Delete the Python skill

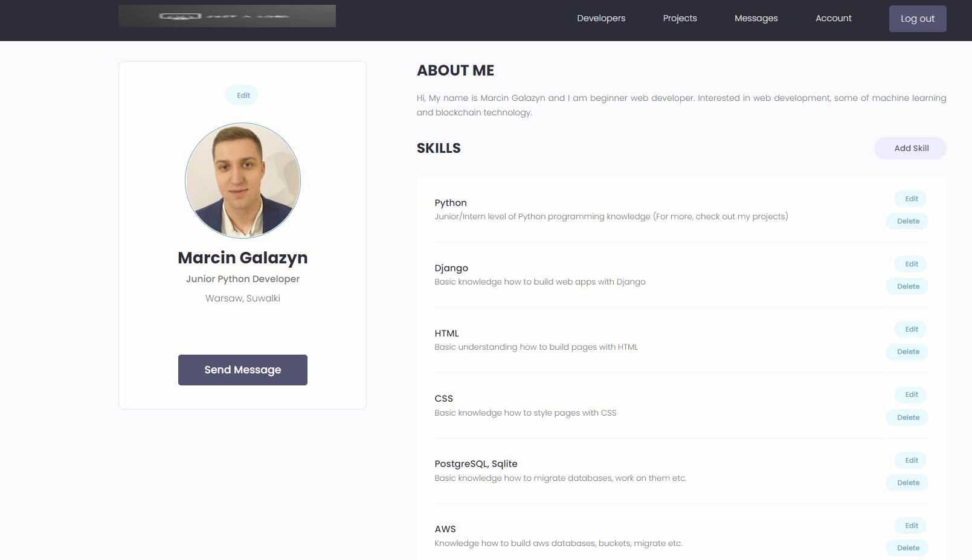point(907,221)
